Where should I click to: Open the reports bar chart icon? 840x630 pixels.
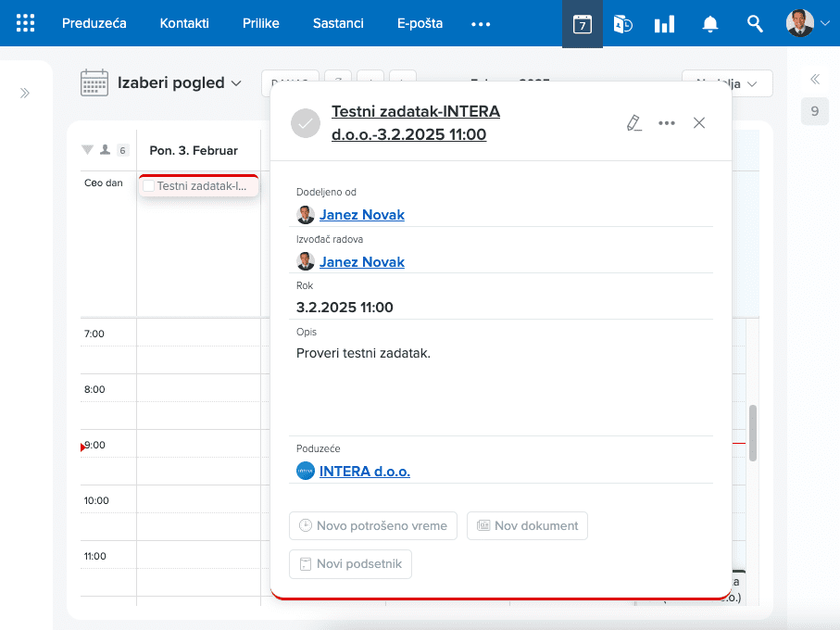point(664,24)
